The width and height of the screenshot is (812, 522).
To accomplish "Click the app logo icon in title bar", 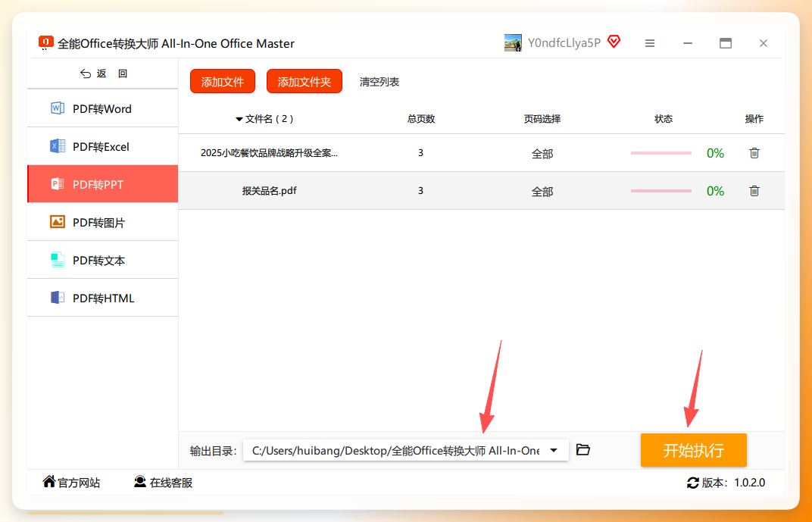I will tap(46, 43).
